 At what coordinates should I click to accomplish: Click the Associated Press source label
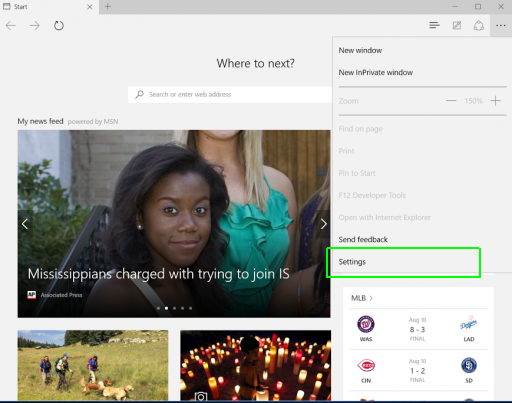[x=61, y=295]
